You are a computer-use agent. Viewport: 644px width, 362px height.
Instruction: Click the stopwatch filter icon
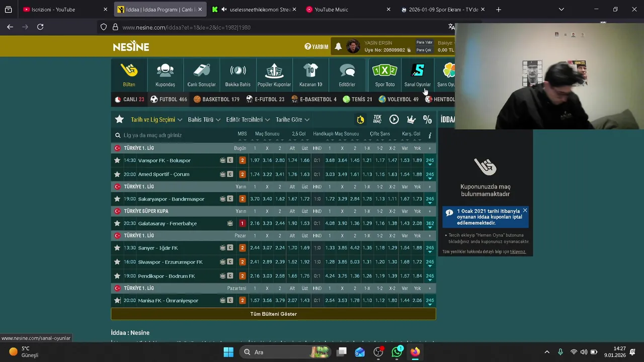click(x=360, y=120)
